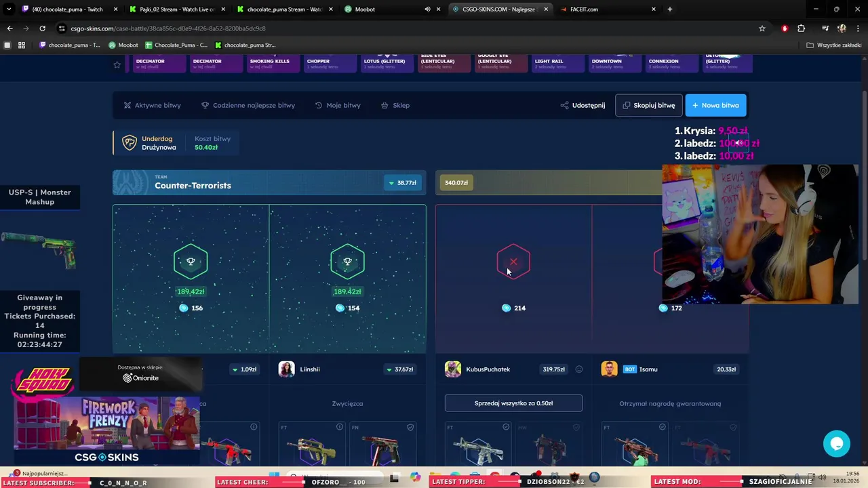Open Moje bitwy section
This screenshot has width=868, height=488.
(x=338, y=106)
